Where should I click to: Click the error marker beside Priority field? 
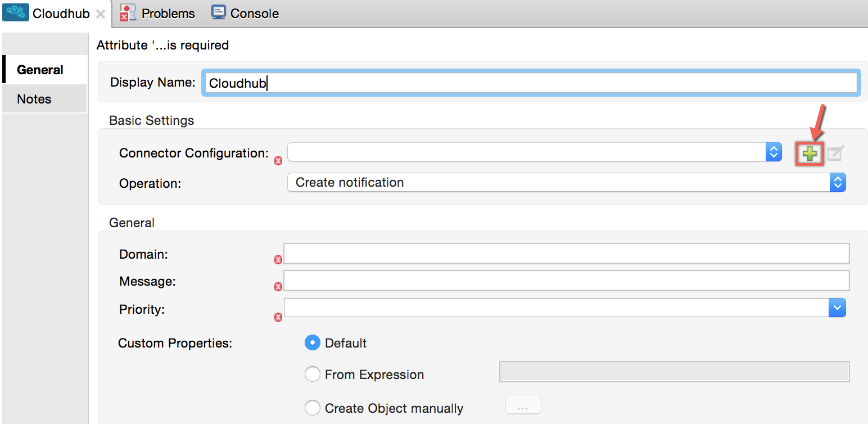coord(278,317)
